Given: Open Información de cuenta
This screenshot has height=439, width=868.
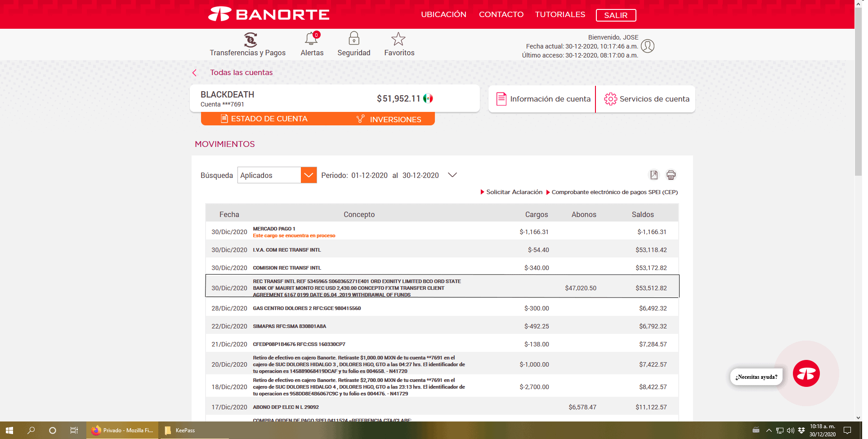Looking at the screenshot, I should tap(543, 99).
